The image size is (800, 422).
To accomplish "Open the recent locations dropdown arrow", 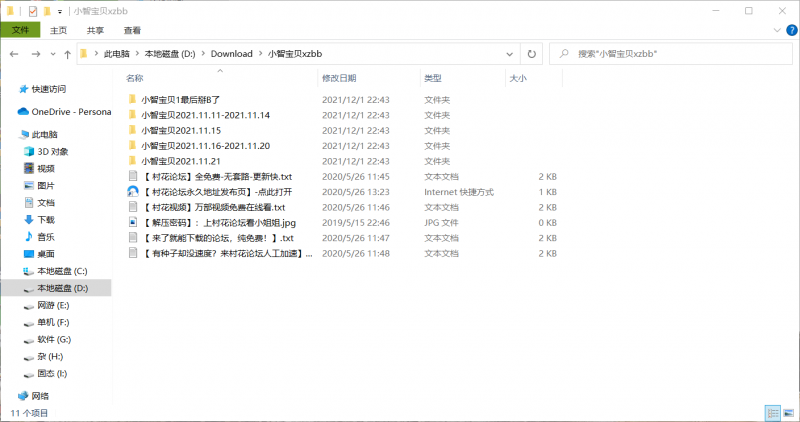I will 52,53.
